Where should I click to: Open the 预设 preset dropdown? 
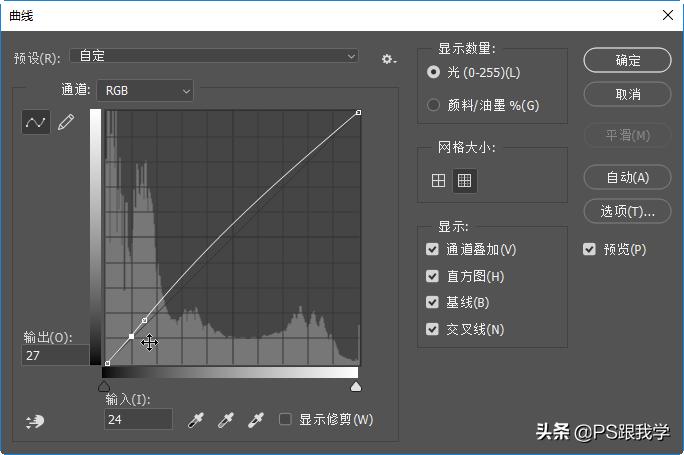[214, 56]
